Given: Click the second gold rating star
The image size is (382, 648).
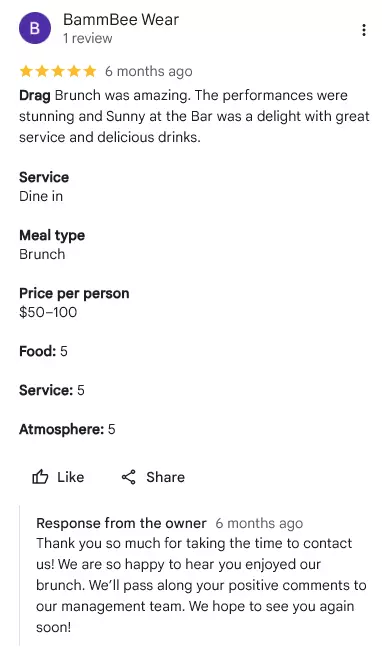Looking at the screenshot, I should click(42, 71).
